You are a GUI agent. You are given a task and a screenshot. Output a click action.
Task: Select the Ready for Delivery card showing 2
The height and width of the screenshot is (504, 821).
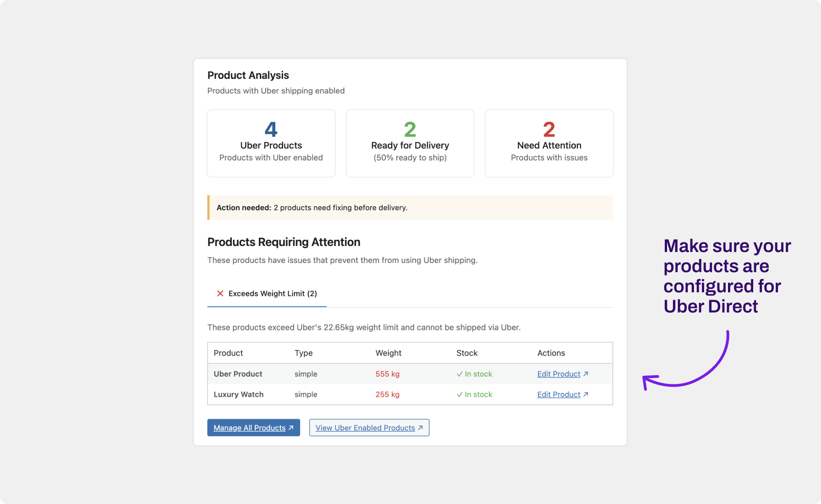(x=410, y=143)
